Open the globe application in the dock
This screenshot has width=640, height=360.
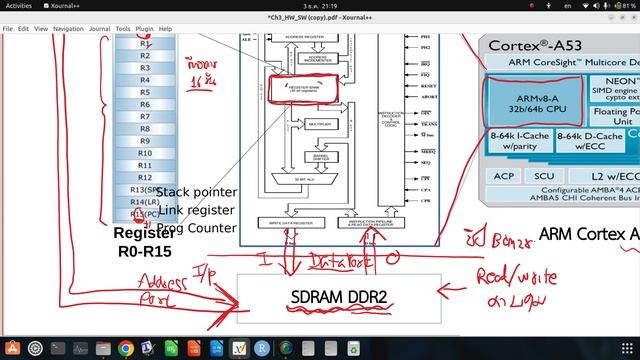pos(286,348)
